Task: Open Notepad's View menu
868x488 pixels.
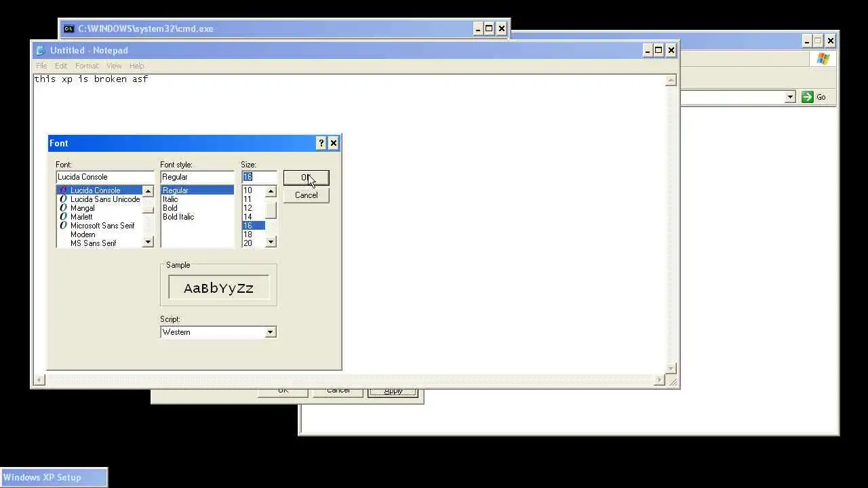Action: [114, 66]
